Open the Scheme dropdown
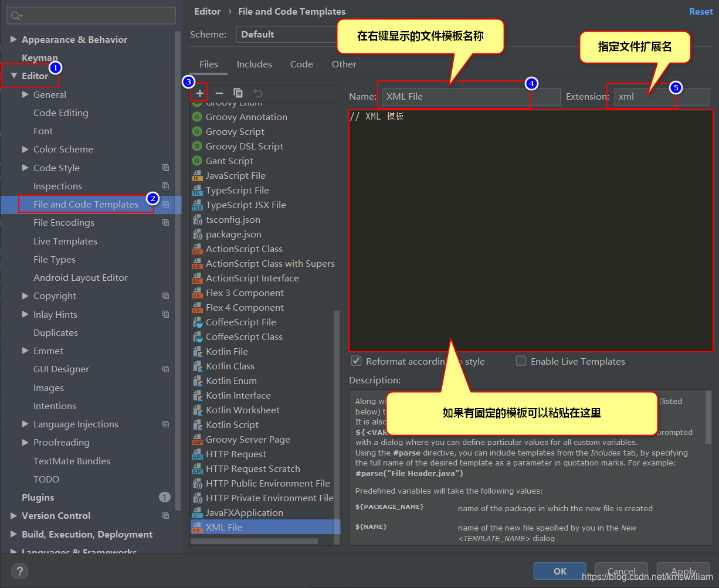 286,34
